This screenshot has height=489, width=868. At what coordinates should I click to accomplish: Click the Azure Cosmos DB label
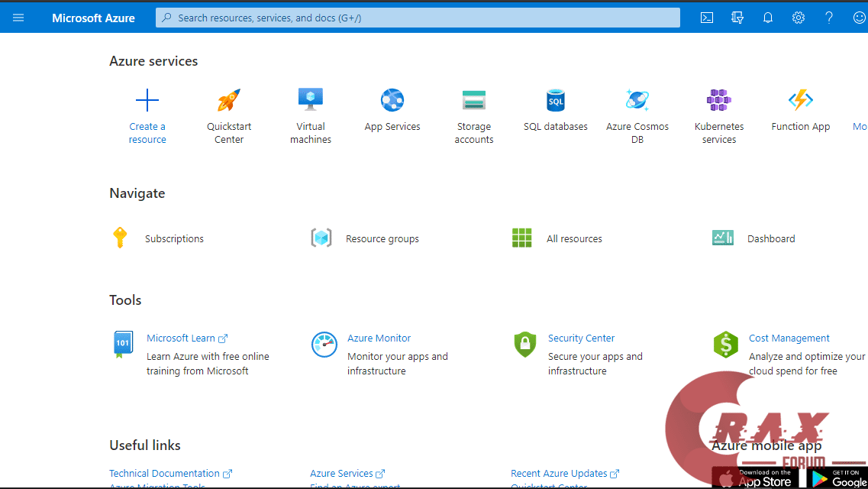pos(637,133)
